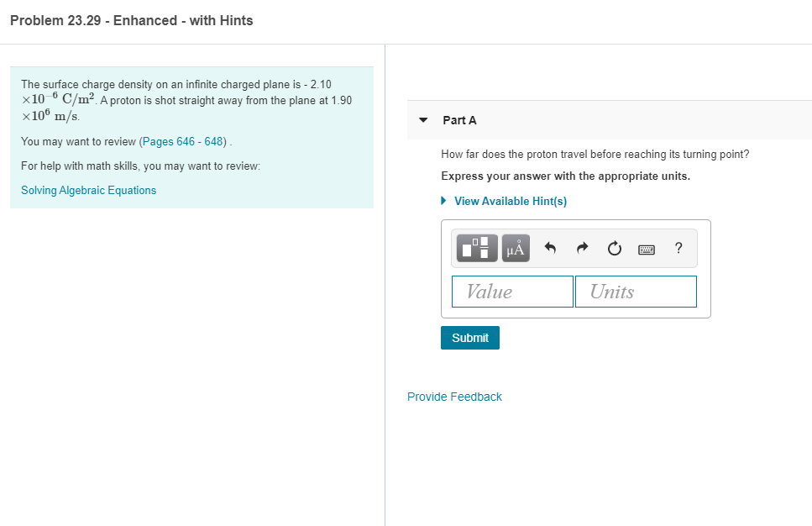Screen dimensions: 812x526
Task: Open Pages 646 - 648 review link
Action: pyautogui.click(x=183, y=141)
